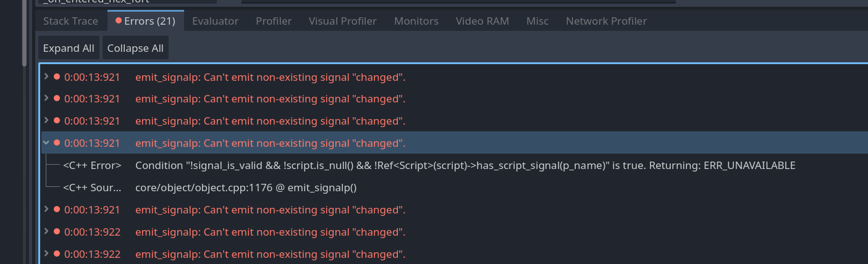Image resolution: width=868 pixels, height=264 pixels.
Task: Click the Collapse All button
Action: pyautogui.click(x=135, y=48)
